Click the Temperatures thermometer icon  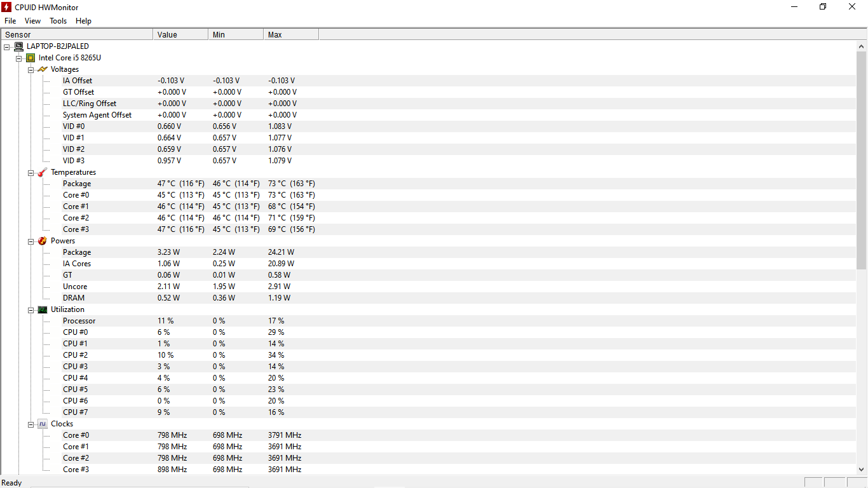click(43, 172)
